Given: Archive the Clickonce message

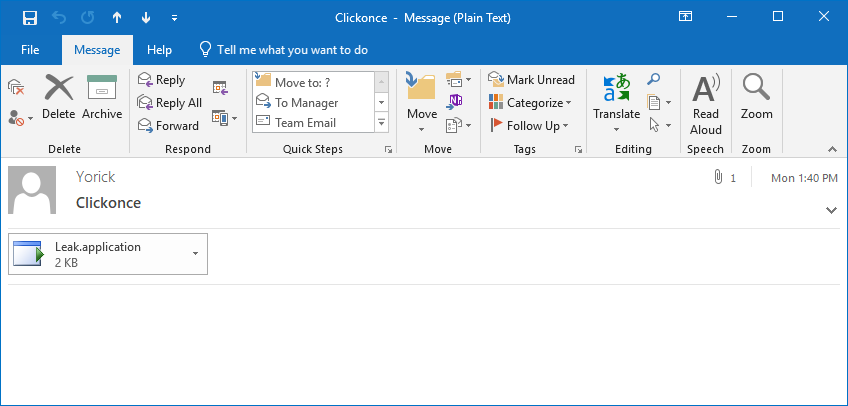Looking at the screenshot, I should tap(102, 97).
